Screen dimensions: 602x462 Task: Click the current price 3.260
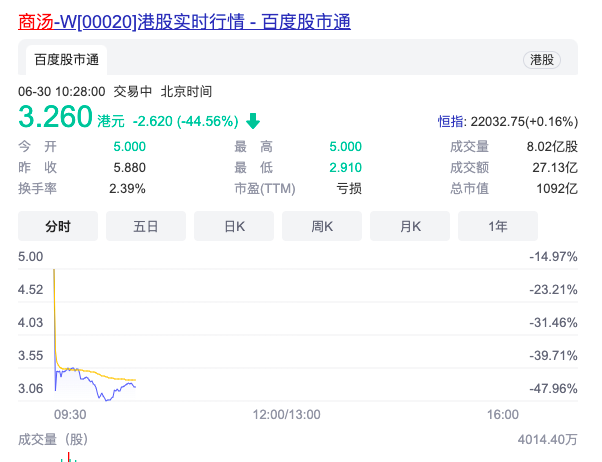point(55,116)
